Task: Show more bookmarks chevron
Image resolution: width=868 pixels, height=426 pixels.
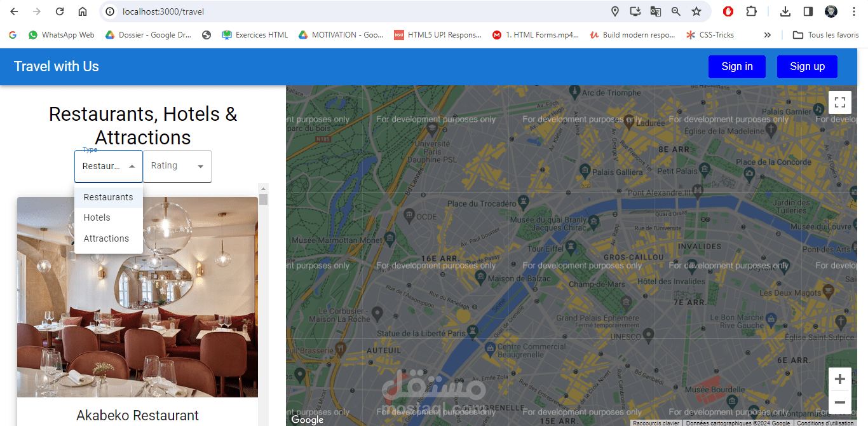Action: (x=768, y=35)
